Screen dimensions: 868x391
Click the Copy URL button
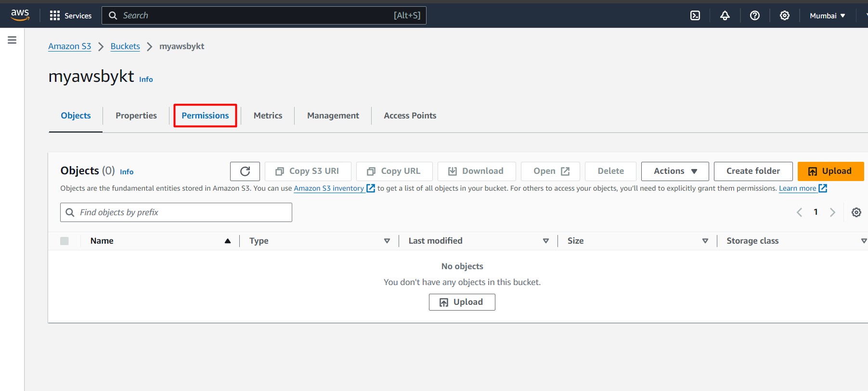pos(394,171)
